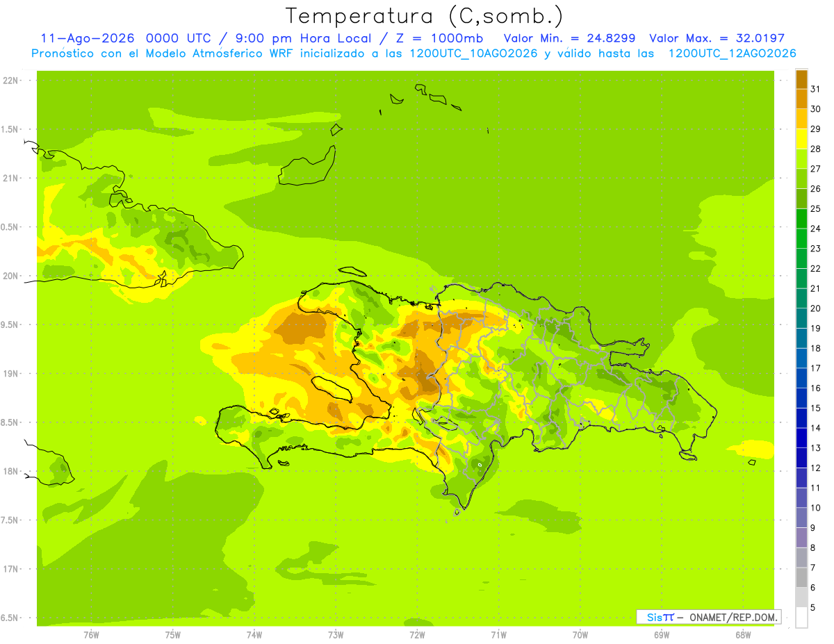Click the white legend swatch below 5
834x644 pixels.
click(x=801, y=618)
